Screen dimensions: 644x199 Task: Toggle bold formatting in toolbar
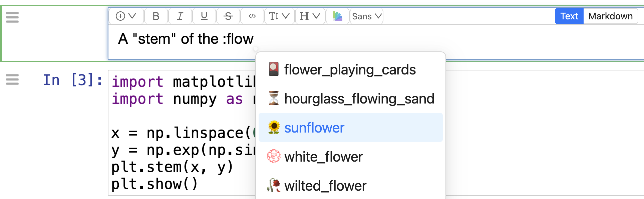[156, 16]
